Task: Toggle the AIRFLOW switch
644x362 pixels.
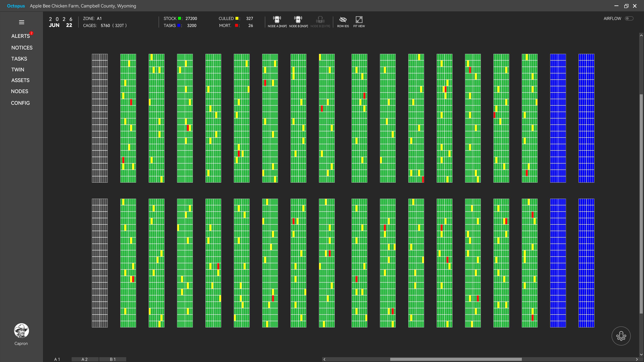Action: pyautogui.click(x=629, y=18)
